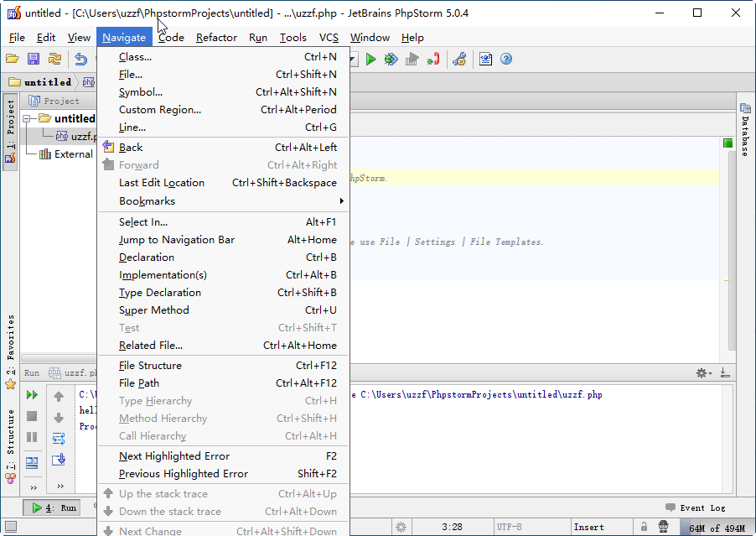
Task: Click the untitled breadcrumb in navigation bar
Action: [x=41, y=82]
